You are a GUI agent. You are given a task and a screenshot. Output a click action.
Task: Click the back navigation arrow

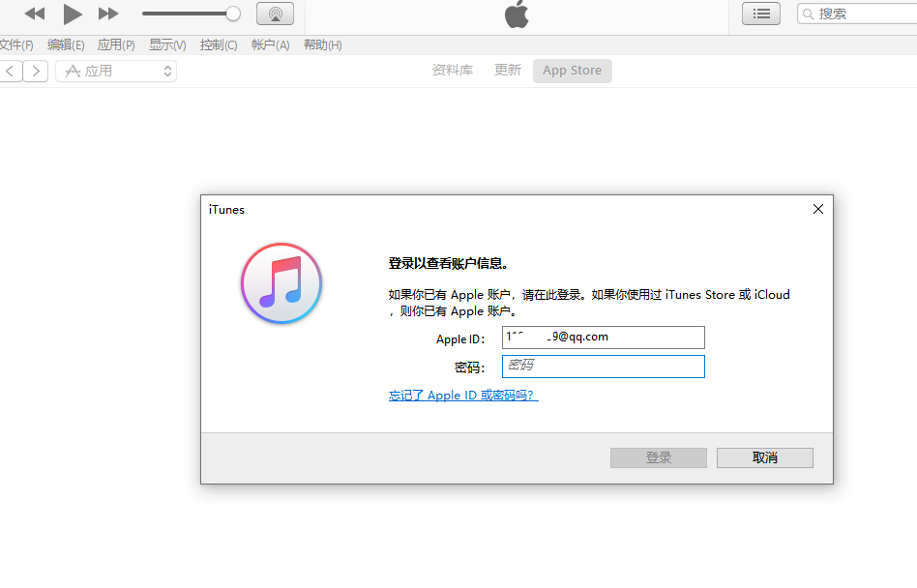point(10,71)
